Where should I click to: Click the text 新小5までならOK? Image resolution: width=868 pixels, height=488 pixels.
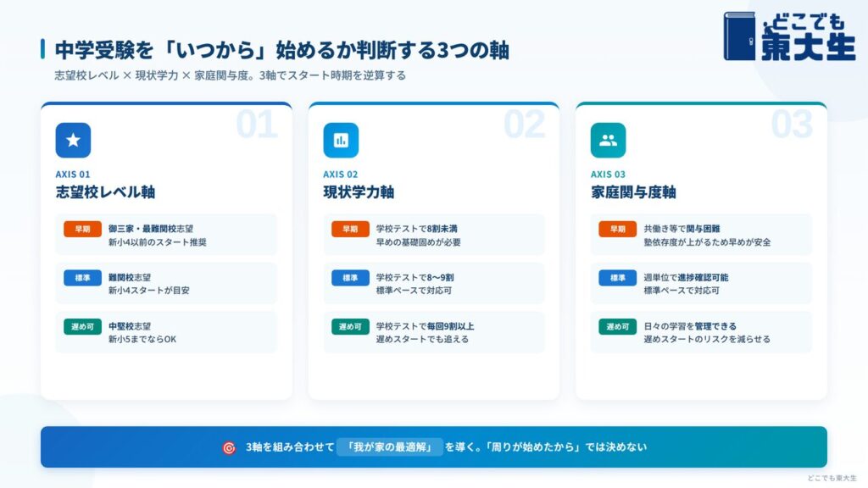142,339
